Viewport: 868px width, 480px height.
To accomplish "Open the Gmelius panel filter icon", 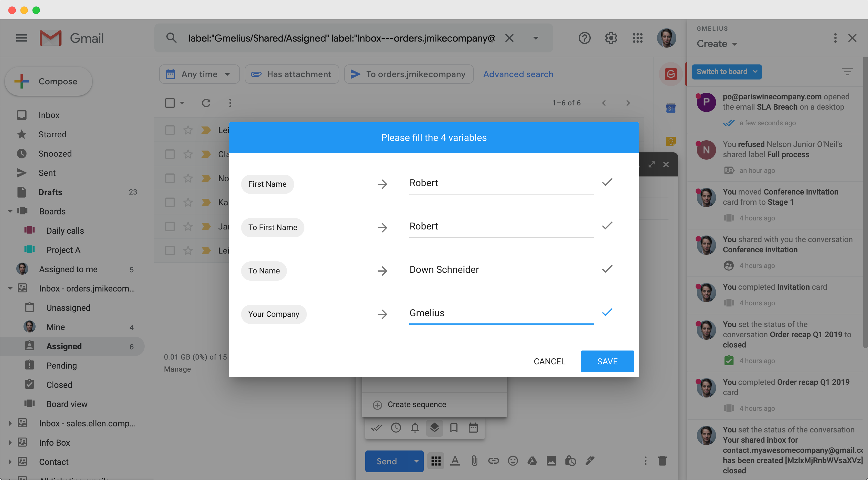I will (x=848, y=72).
